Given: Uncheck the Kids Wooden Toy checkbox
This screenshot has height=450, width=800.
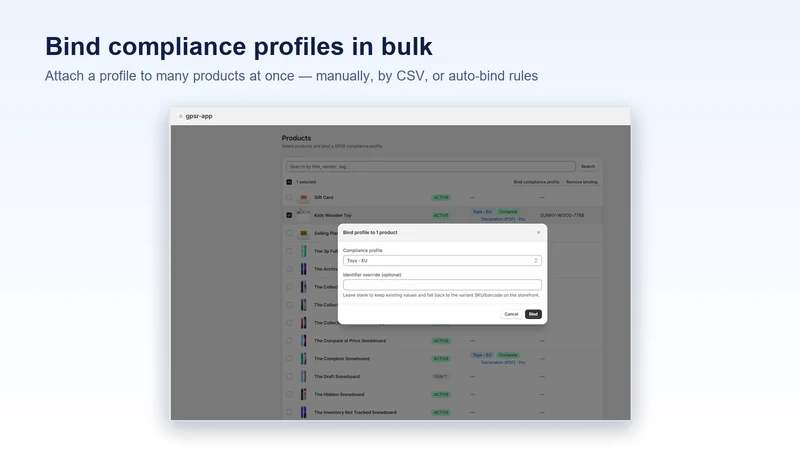Looking at the screenshot, I should (x=289, y=215).
